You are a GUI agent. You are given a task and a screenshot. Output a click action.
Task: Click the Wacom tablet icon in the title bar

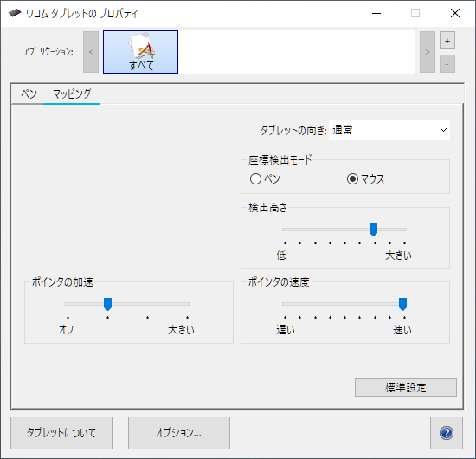pos(15,13)
